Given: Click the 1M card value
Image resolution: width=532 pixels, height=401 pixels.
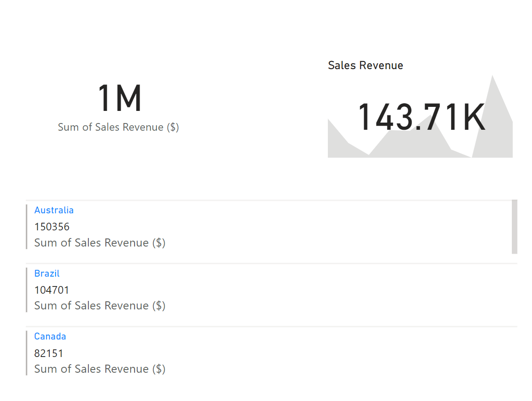Looking at the screenshot, I should tap(119, 99).
